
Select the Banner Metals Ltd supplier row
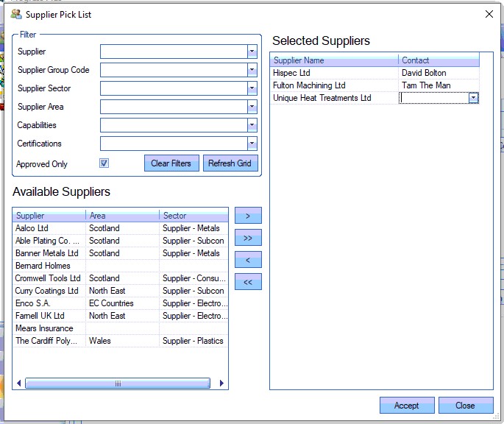(x=120, y=253)
